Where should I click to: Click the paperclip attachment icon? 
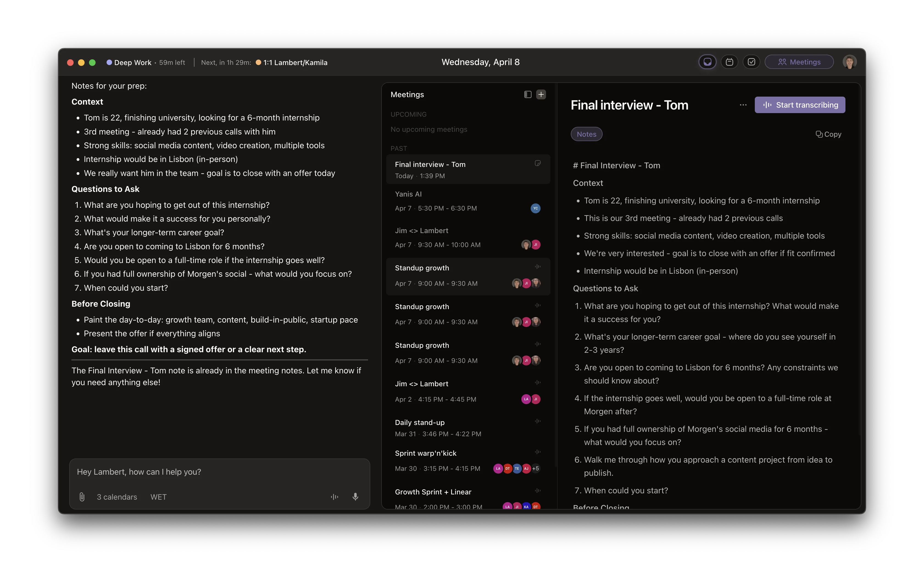(82, 497)
